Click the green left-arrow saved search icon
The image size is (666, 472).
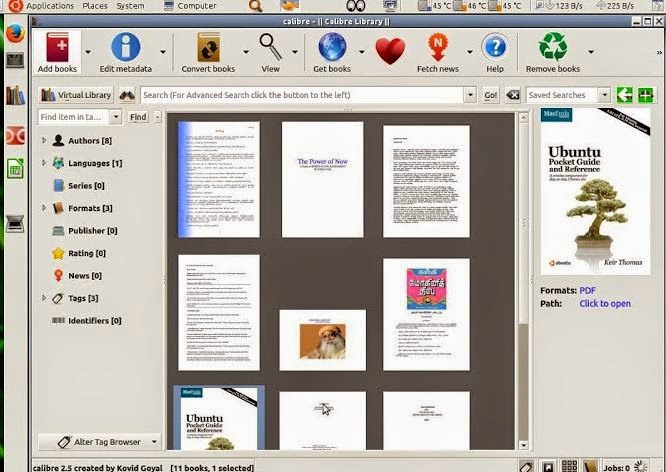[x=624, y=95]
